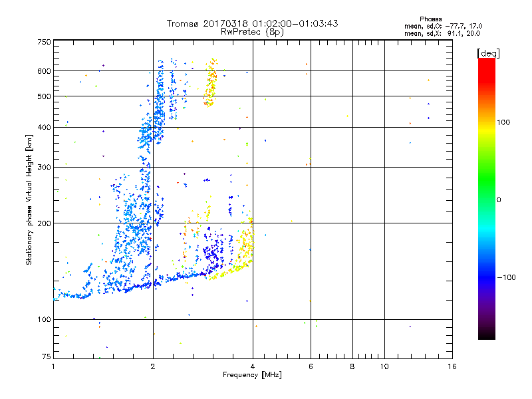Click the '[deg]' colorbar unit label
This screenshot has height=399, width=532.
(x=488, y=53)
